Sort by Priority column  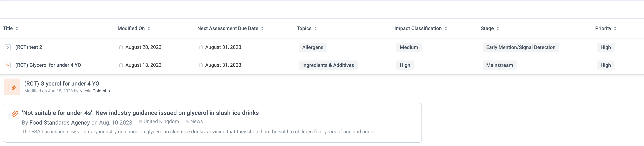[x=615, y=29]
